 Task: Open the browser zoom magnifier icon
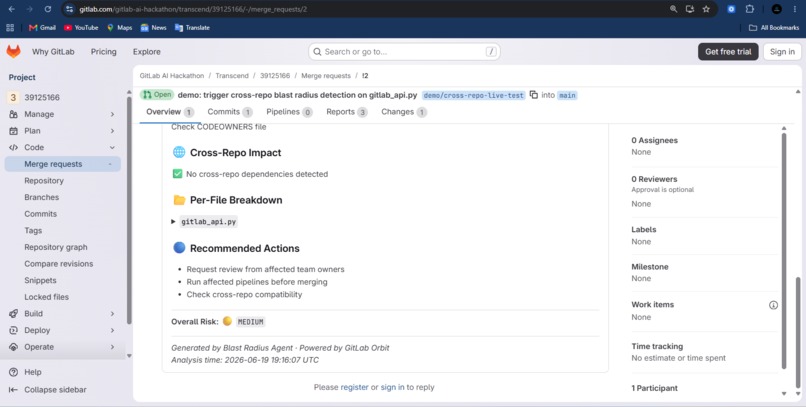pyautogui.click(x=673, y=9)
